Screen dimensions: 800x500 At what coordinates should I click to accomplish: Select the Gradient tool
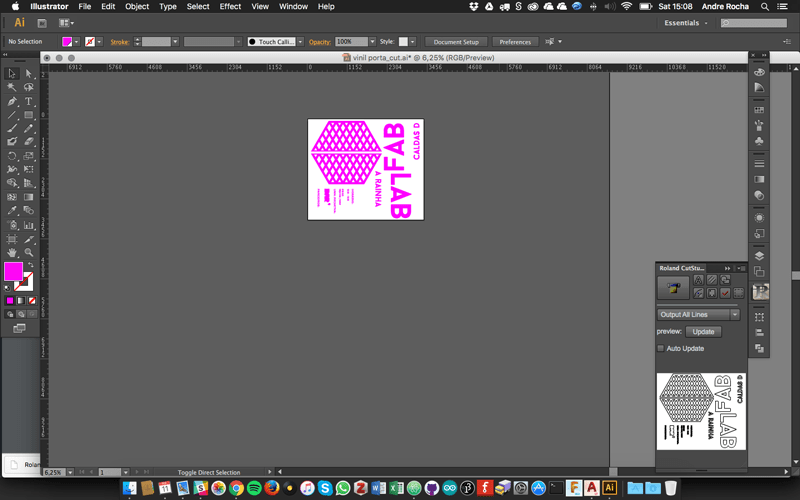coord(29,196)
